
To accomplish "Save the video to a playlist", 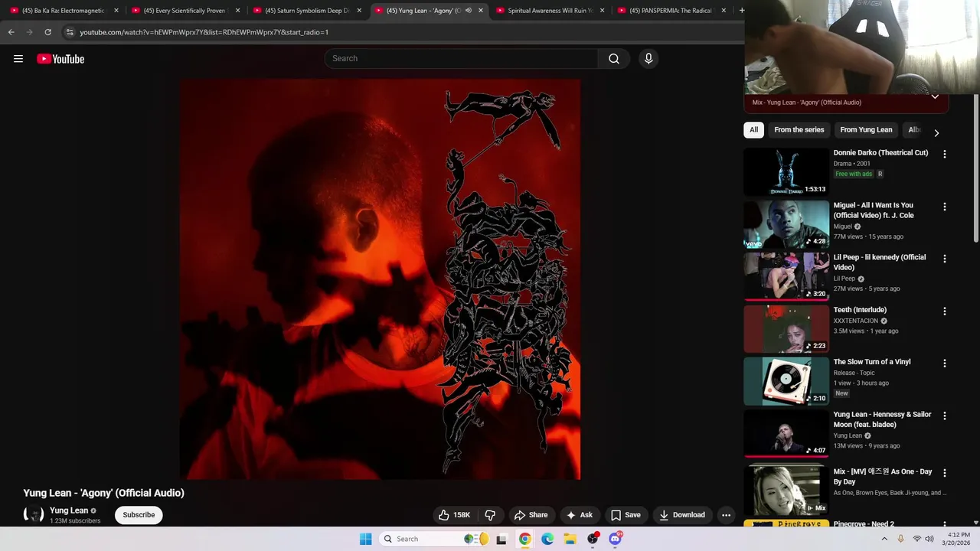I will click(x=626, y=515).
